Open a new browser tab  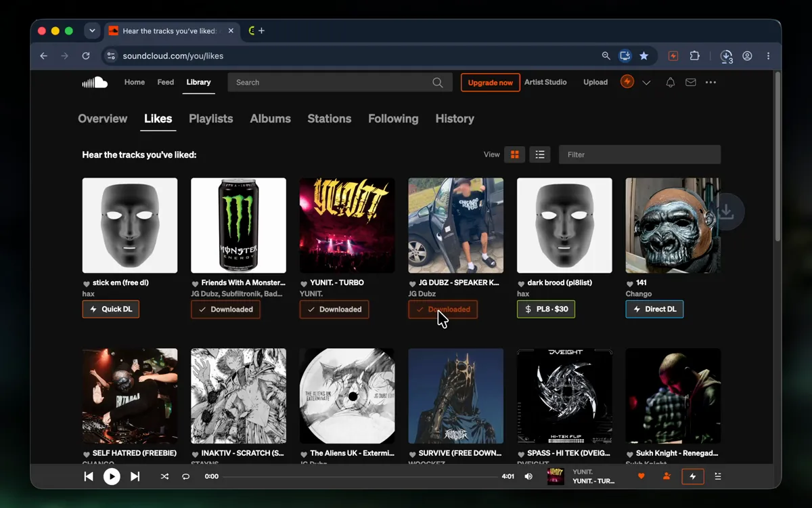point(262,30)
